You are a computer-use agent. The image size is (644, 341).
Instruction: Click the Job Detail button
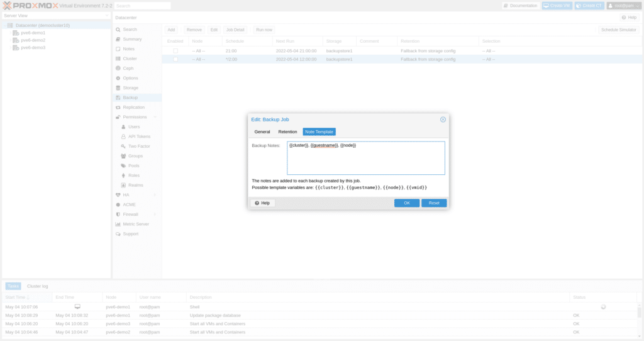(235, 30)
